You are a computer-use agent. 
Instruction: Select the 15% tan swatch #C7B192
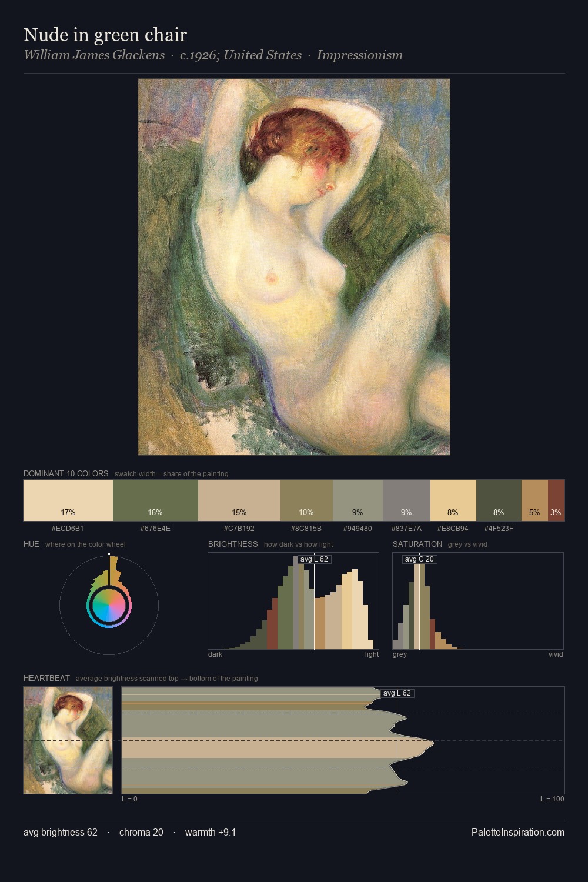[239, 500]
